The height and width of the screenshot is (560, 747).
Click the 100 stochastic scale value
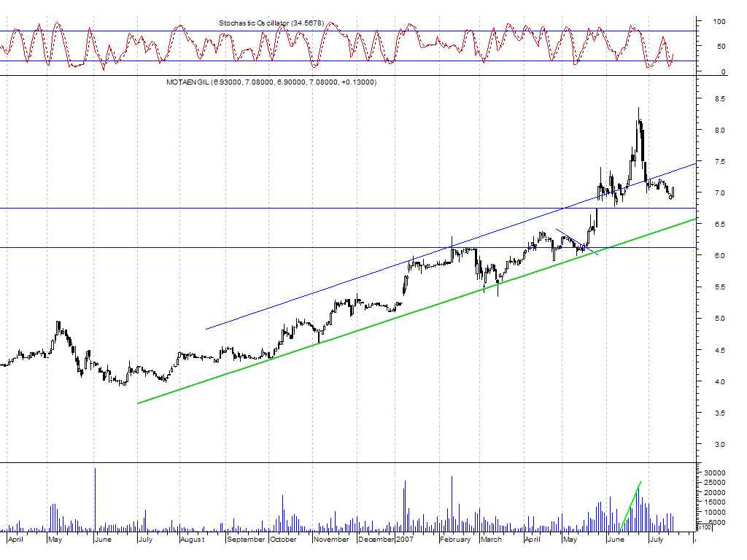719,21
